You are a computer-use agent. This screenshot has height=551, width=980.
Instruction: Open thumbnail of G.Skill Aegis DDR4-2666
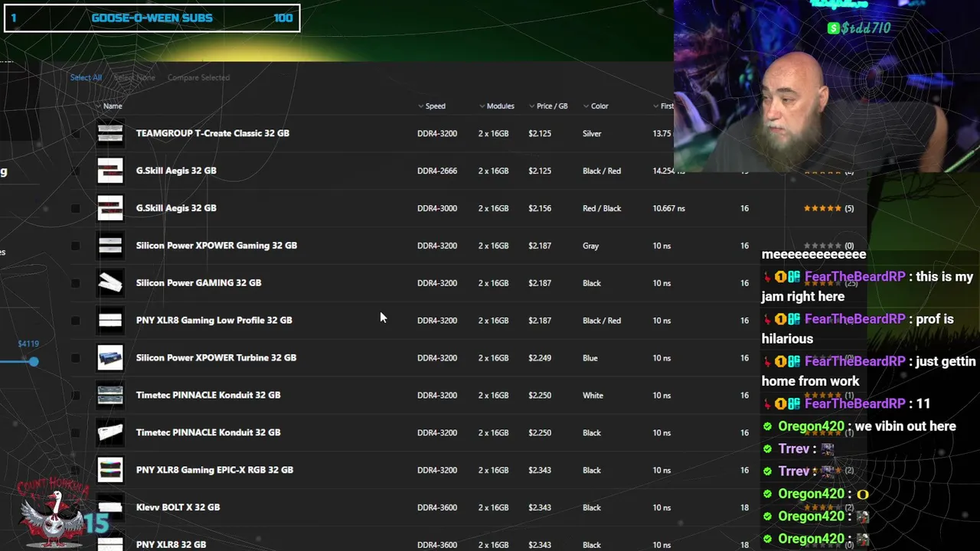(x=110, y=171)
